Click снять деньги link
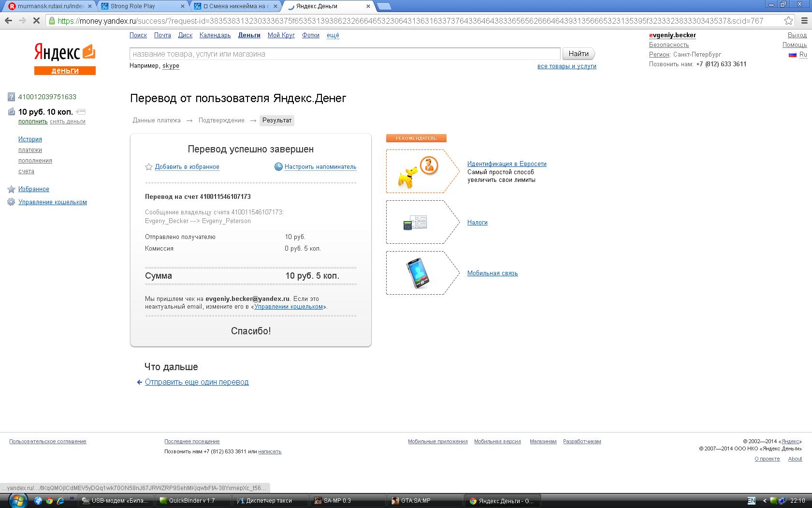 (x=68, y=121)
